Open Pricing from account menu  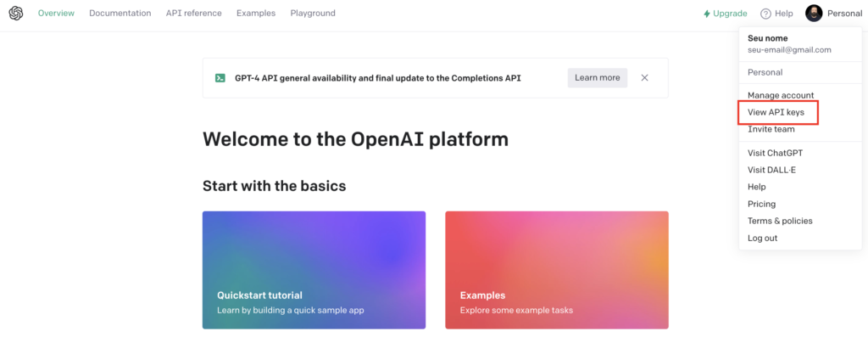pyautogui.click(x=762, y=204)
